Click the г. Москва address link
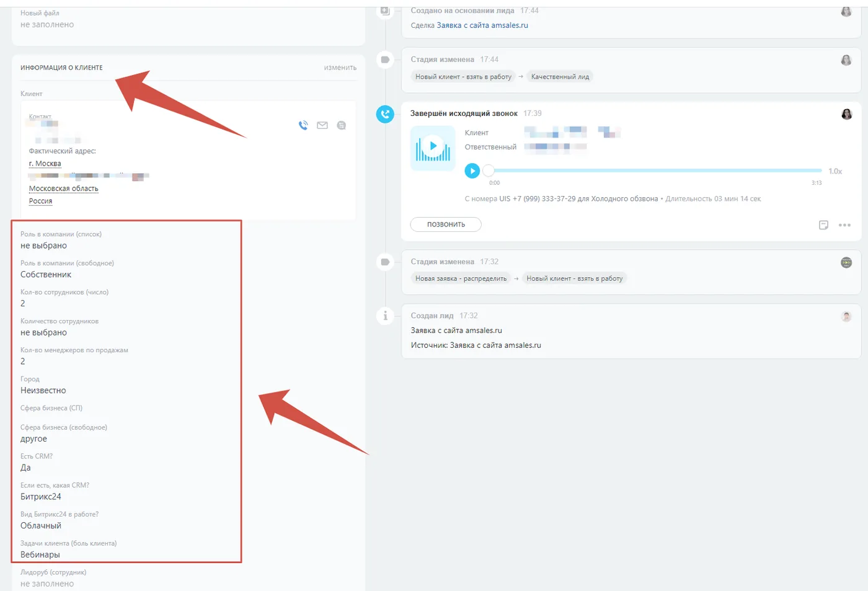The width and height of the screenshot is (868, 591). point(45,164)
